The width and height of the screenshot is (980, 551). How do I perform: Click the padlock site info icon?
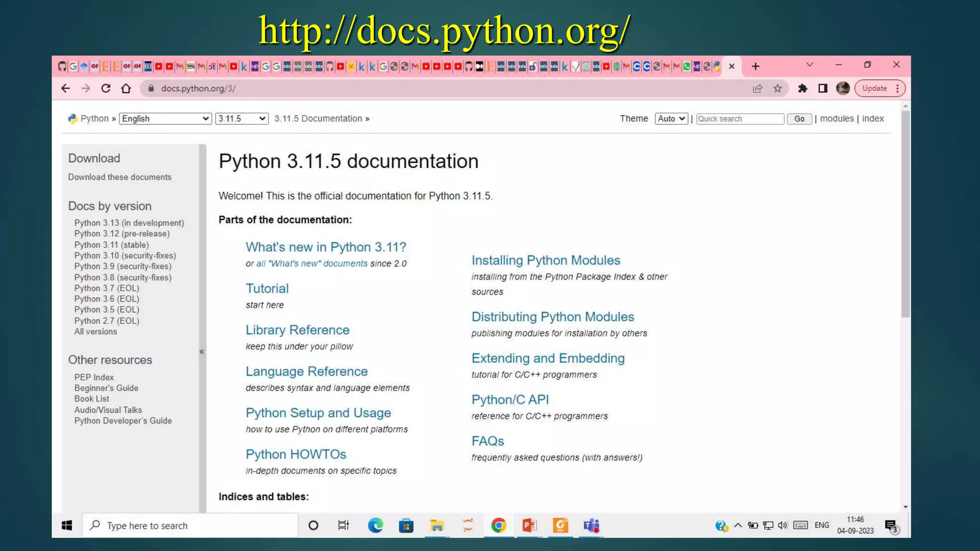pos(151,88)
